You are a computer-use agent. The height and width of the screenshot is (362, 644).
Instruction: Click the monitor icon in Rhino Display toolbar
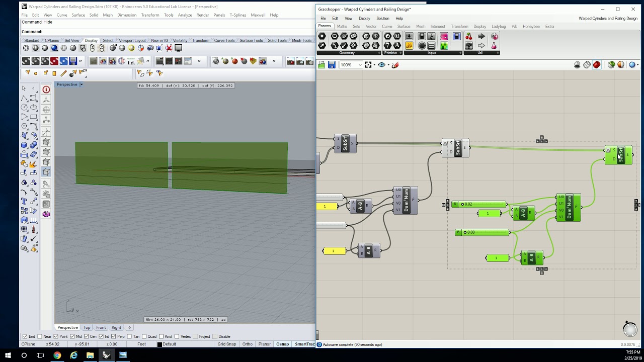coord(178,48)
